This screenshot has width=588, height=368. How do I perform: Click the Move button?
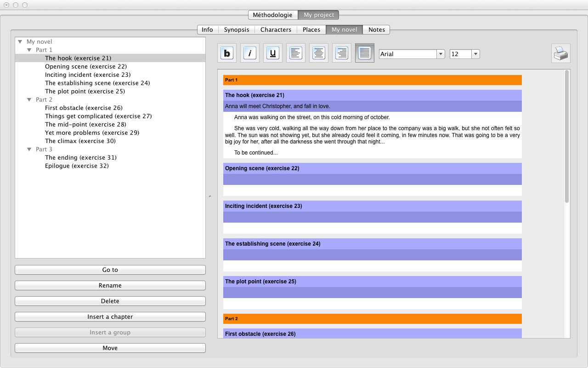coord(110,348)
